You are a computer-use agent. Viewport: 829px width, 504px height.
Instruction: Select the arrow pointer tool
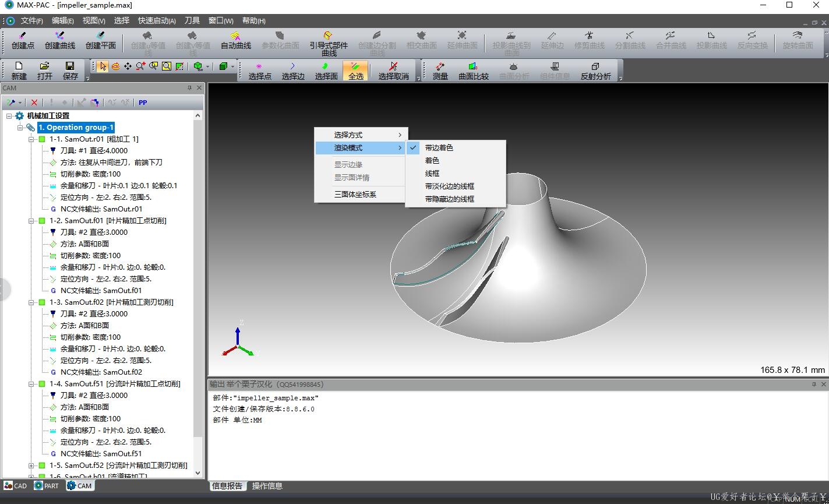103,66
